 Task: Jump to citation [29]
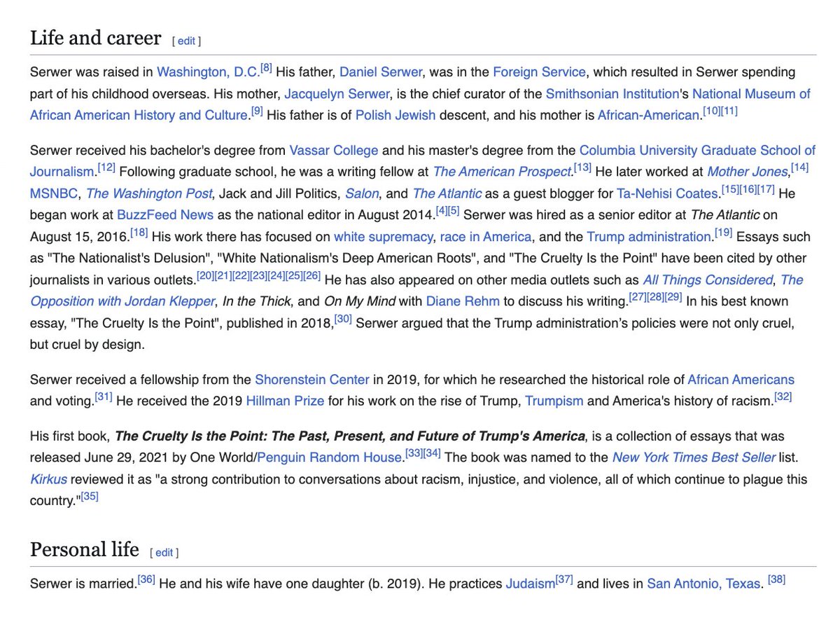[673, 298]
